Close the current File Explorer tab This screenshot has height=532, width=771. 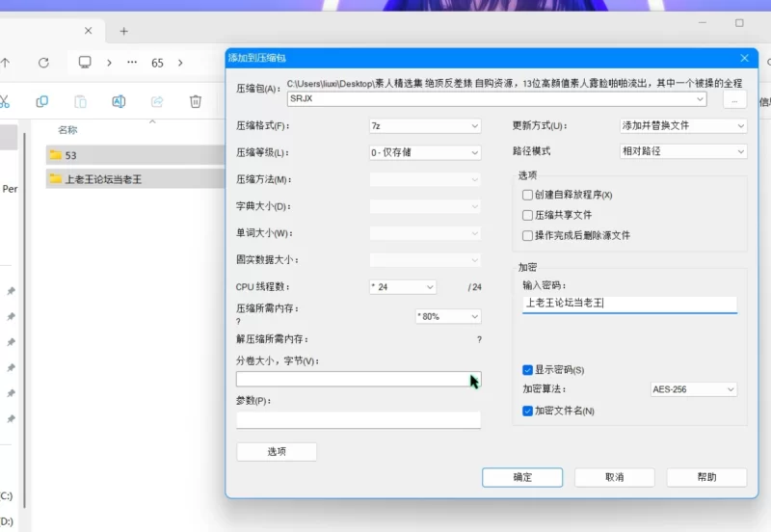click(88, 31)
